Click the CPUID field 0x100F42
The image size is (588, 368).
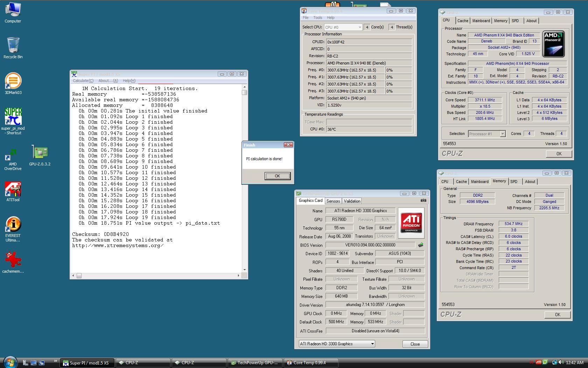pos(369,42)
